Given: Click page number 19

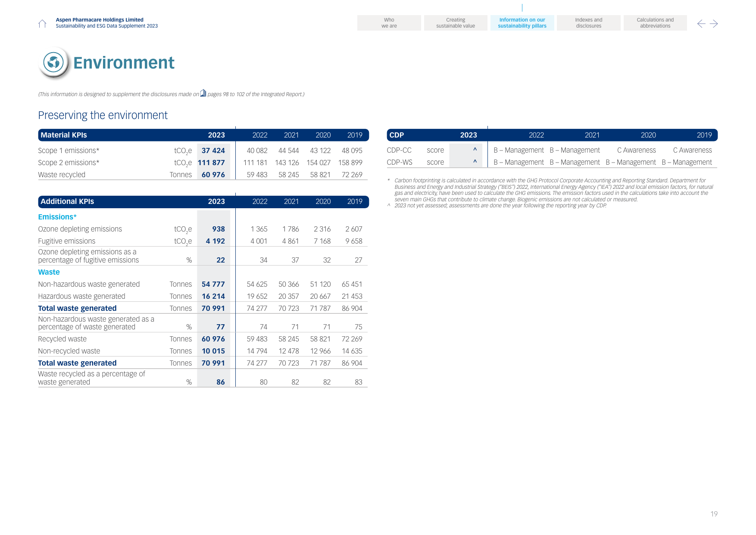Looking at the screenshot, I should 714,514.
